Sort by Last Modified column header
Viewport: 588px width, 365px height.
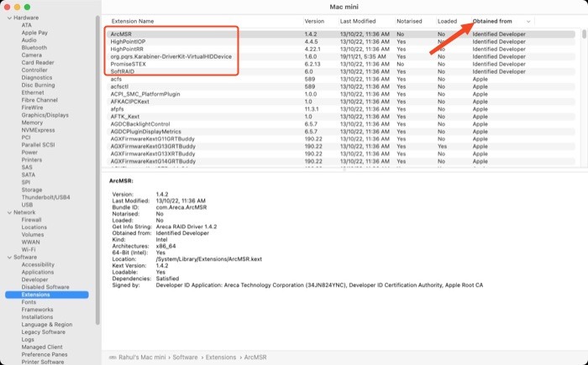coord(358,21)
